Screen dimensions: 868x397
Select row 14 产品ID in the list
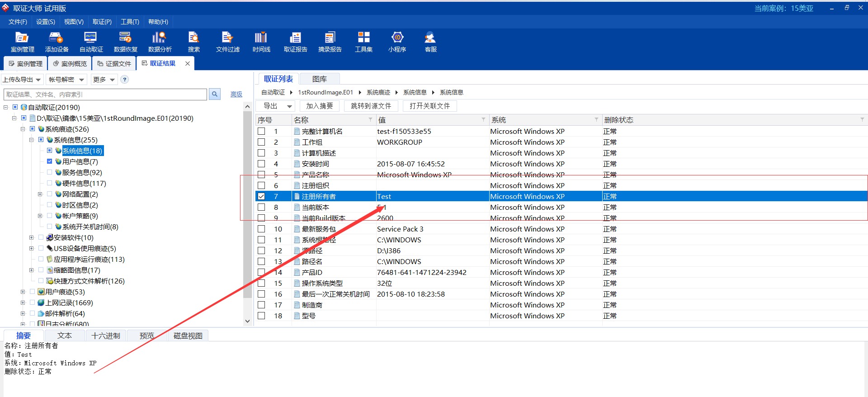pyautogui.click(x=561, y=272)
